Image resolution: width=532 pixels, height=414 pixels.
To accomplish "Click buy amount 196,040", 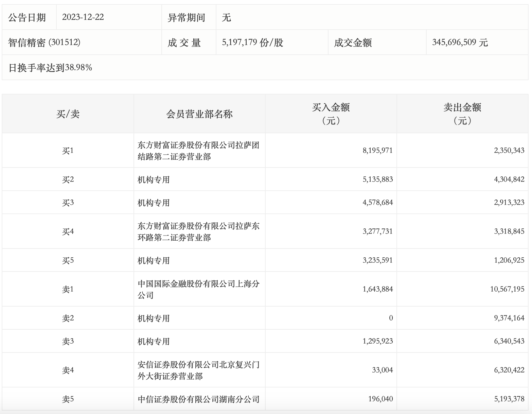I will pos(380,399).
